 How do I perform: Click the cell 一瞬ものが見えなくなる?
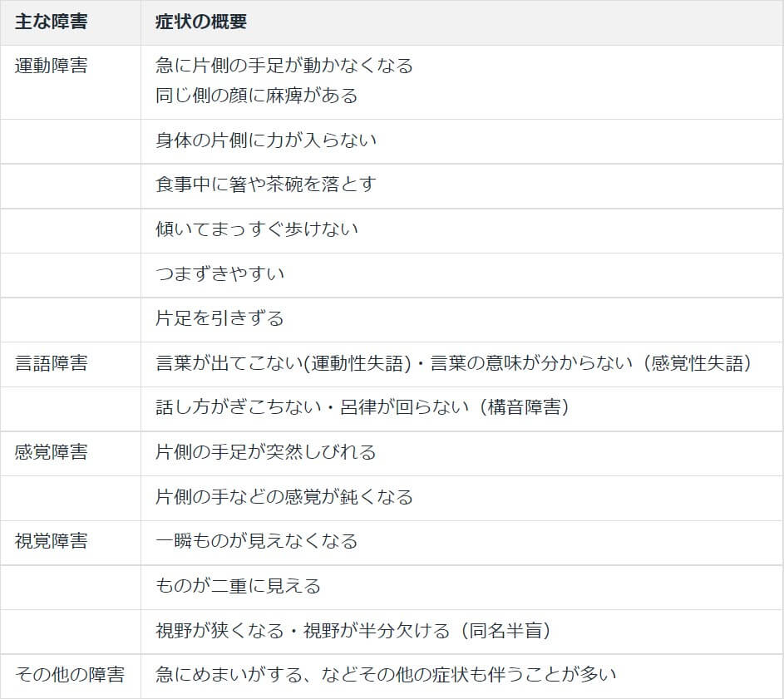tap(257, 542)
